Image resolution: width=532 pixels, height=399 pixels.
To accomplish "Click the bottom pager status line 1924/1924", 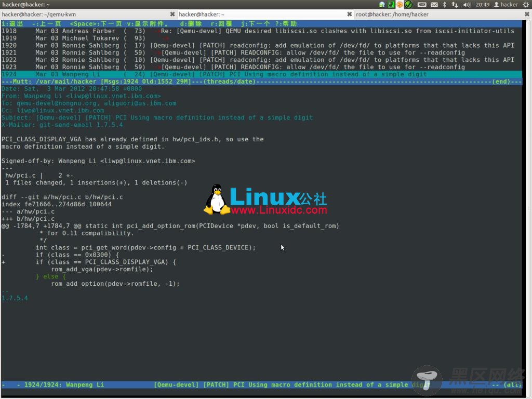I will 261,385.
